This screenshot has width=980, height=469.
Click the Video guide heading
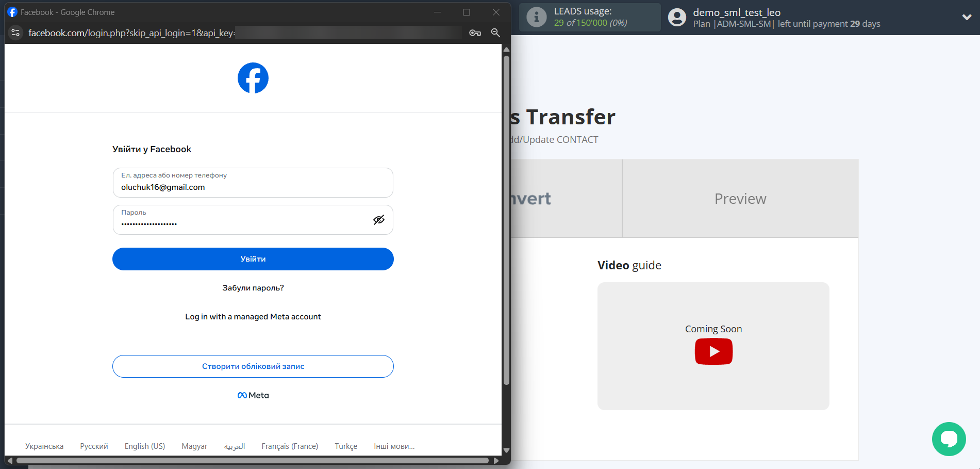629,265
